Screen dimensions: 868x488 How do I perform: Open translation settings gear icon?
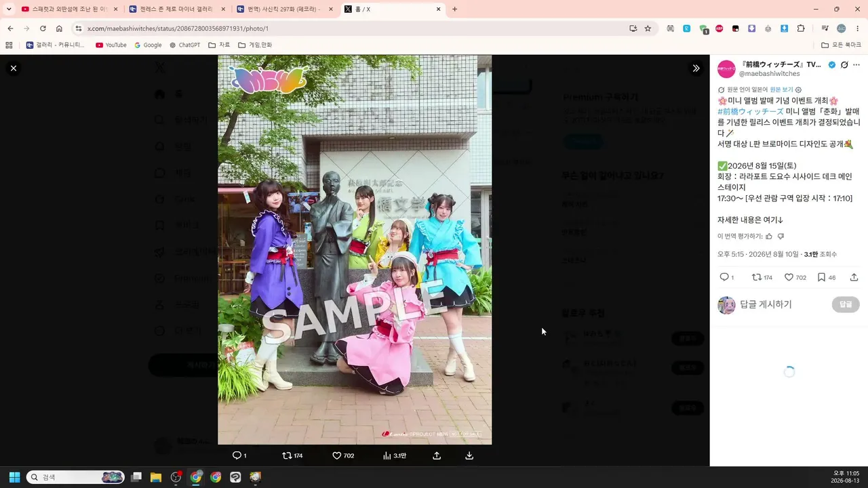pyautogui.click(x=798, y=89)
